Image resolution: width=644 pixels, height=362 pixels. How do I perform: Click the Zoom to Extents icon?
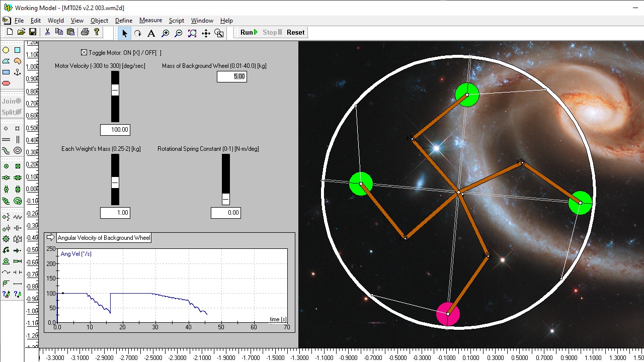(x=192, y=33)
